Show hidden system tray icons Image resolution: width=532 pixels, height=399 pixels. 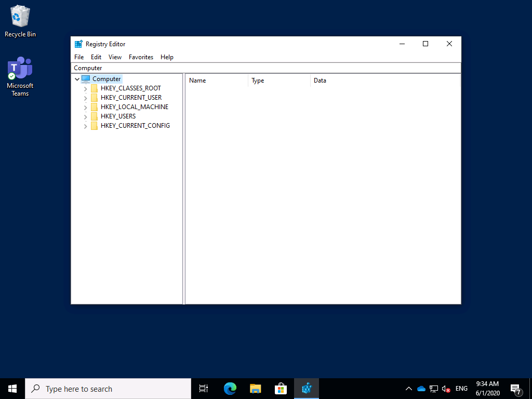tap(408, 389)
